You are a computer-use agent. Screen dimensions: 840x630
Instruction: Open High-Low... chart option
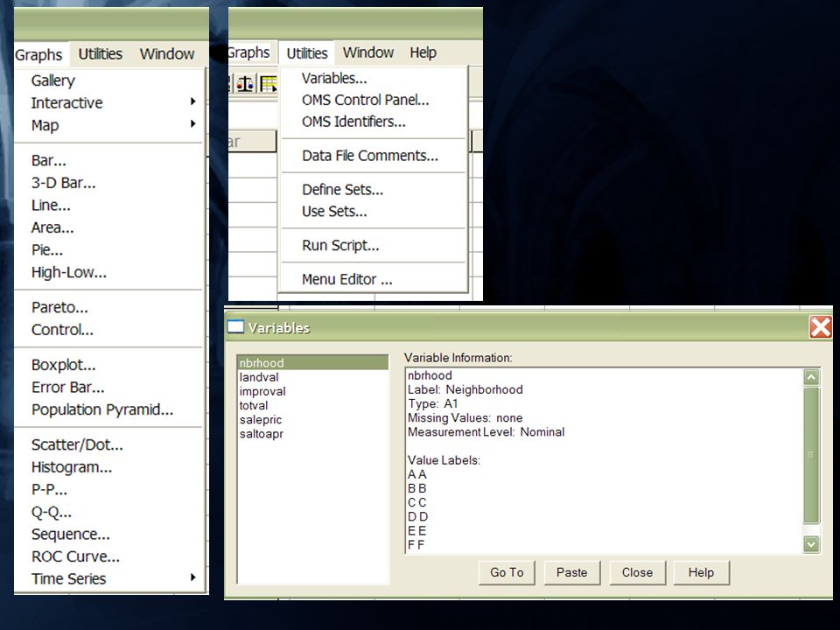point(69,273)
